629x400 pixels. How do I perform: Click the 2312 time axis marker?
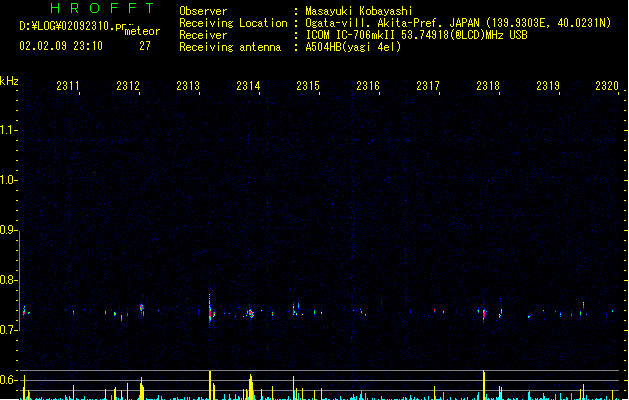(x=128, y=85)
